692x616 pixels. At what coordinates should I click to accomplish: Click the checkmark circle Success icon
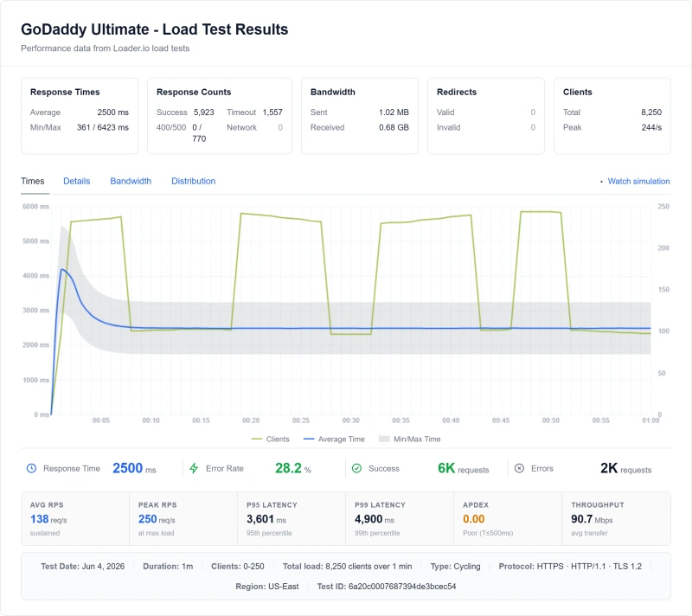(x=356, y=468)
